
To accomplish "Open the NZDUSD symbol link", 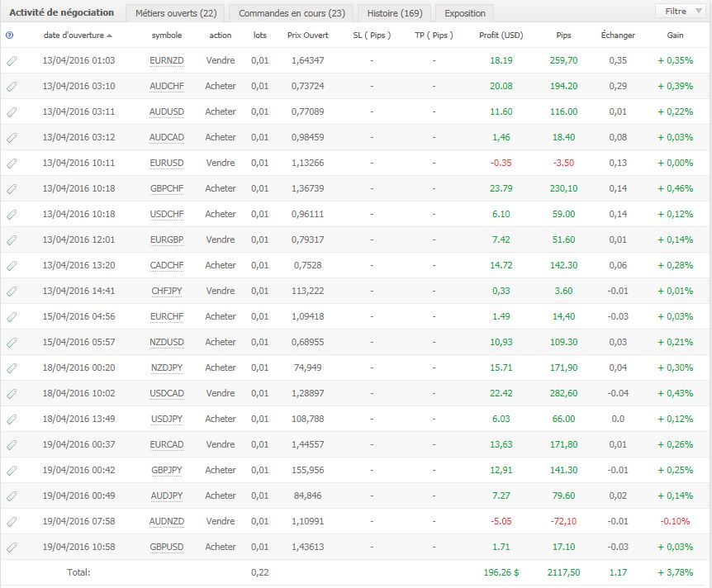I will [167, 342].
